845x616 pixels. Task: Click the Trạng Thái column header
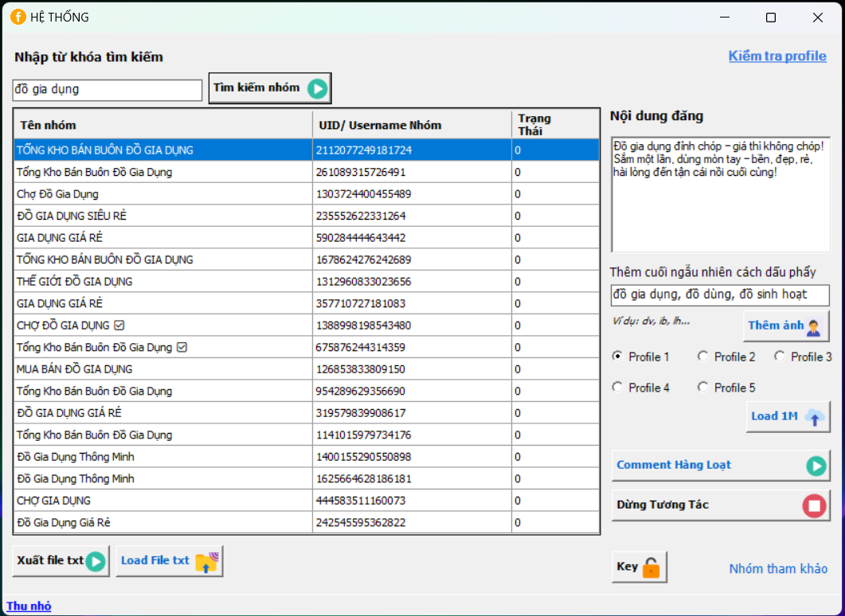pyautogui.click(x=555, y=125)
